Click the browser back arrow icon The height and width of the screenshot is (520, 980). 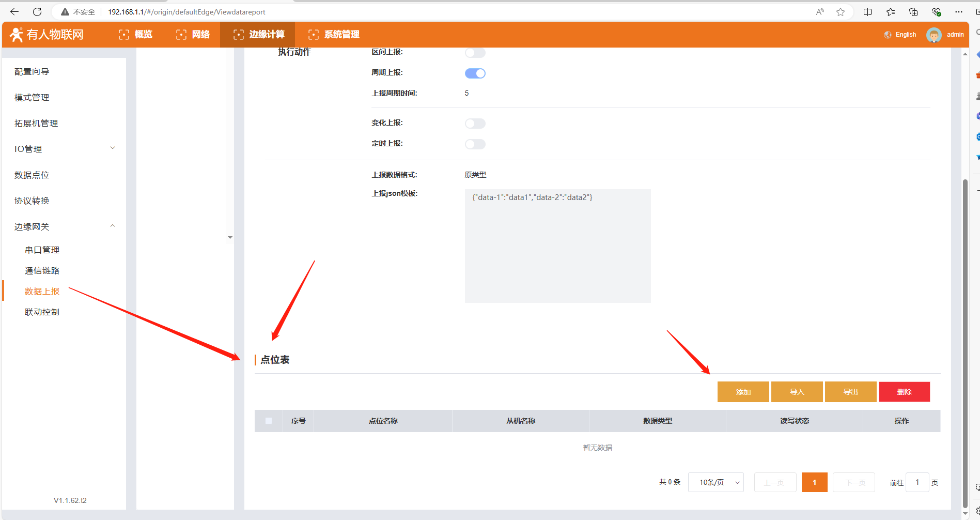(x=14, y=12)
